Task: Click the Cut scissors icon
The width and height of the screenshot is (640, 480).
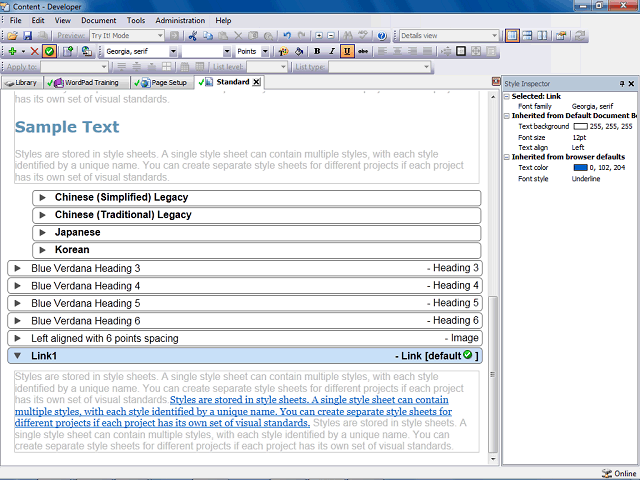Action: [193, 36]
